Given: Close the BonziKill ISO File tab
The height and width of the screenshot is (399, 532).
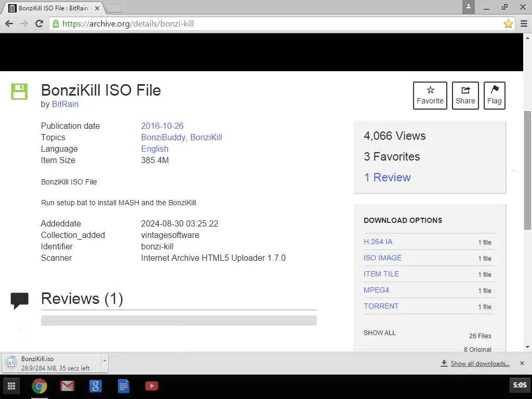Looking at the screenshot, I should click(x=97, y=8).
